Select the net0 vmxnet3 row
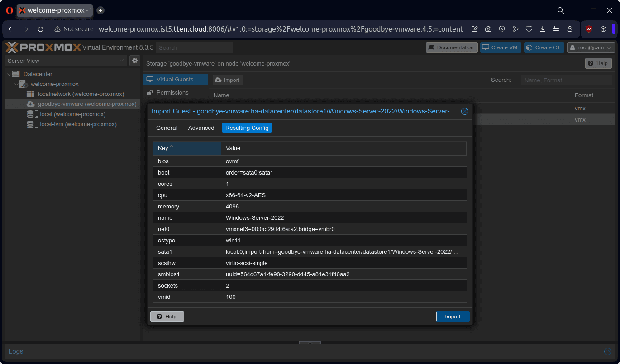This screenshot has height=364, width=620. [310, 229]
